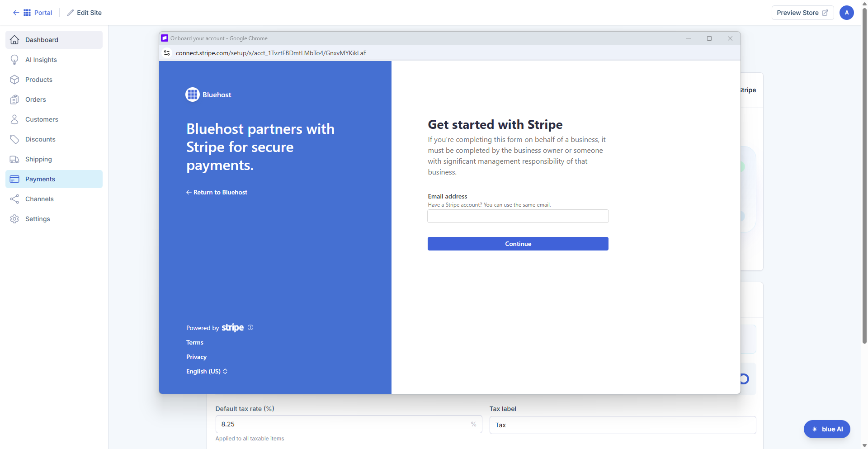Click the Customers person icon

pyautogui.click(x=14, y=119)
